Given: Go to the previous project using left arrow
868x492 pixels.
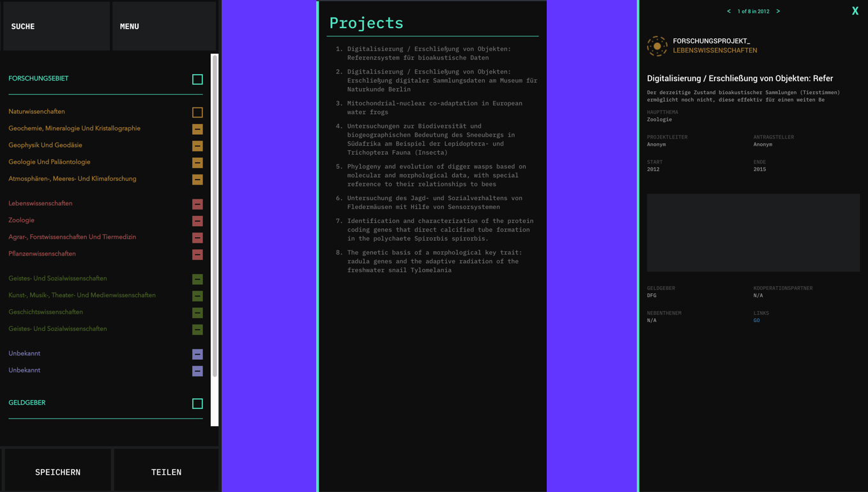Looking at the screenshot, I should click(x=729, y=12).
